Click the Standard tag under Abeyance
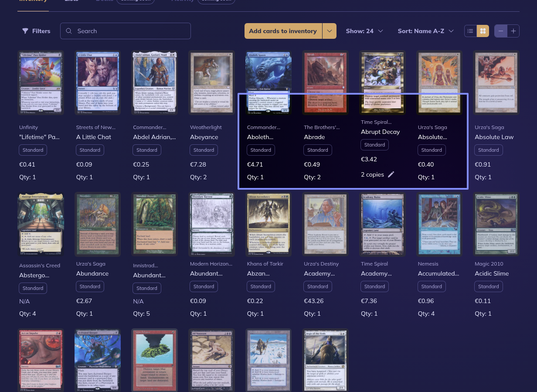537x392 pixels. 204,150
